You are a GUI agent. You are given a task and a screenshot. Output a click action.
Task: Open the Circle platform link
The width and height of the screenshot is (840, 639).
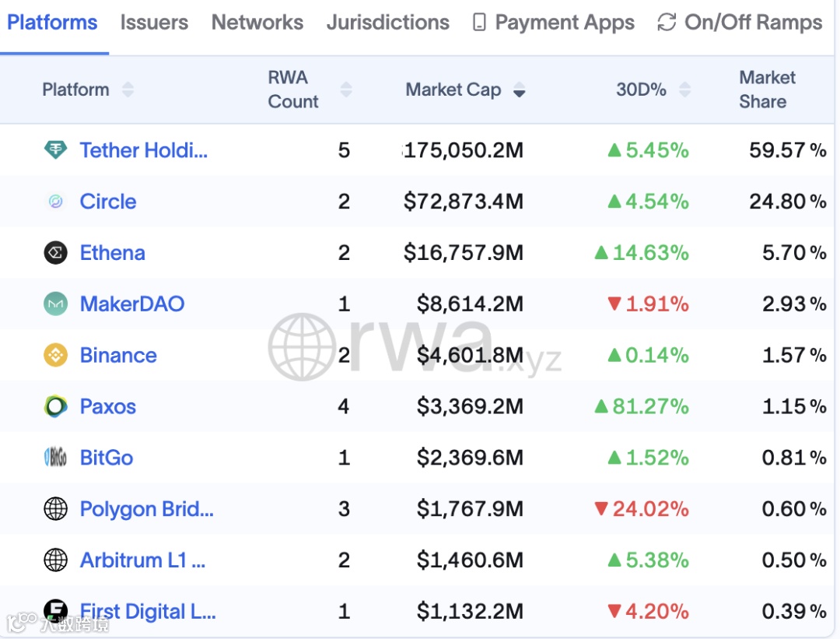click(x=108, y=202)
